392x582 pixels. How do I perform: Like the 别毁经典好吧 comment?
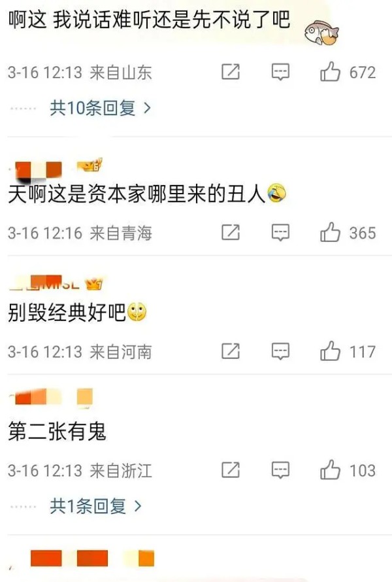tap(330, 351)
